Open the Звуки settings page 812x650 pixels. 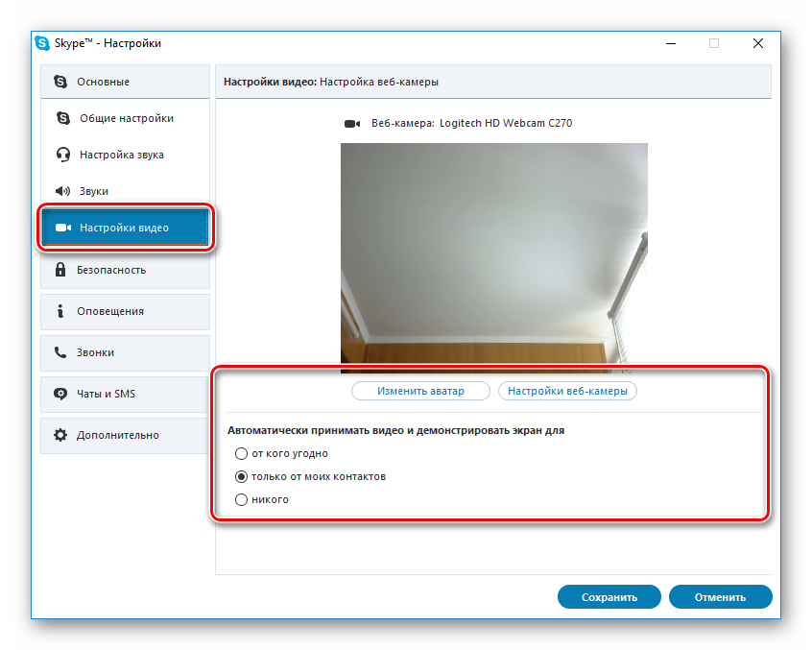point(126,191)
